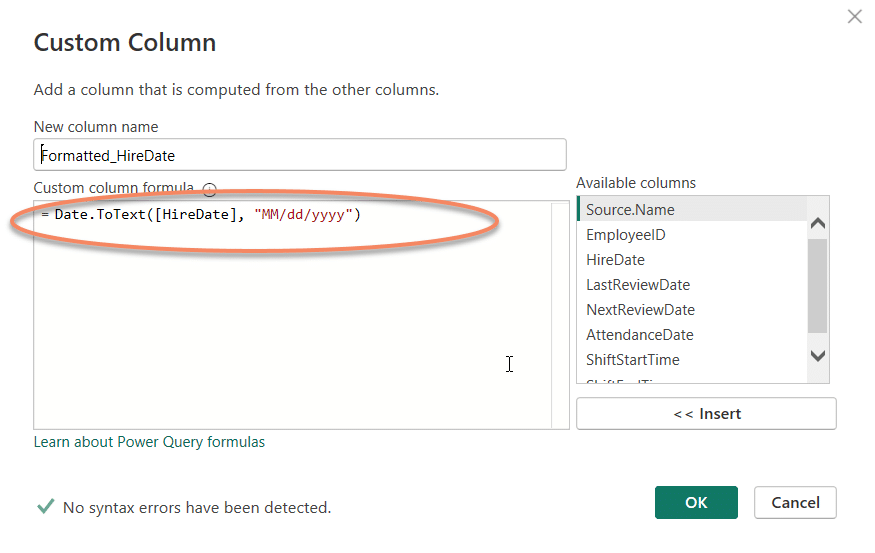The height and width of the screenshot is (553, 875).
Task: Select Source.Name in Available columns
Action: (x=630, y=210)
